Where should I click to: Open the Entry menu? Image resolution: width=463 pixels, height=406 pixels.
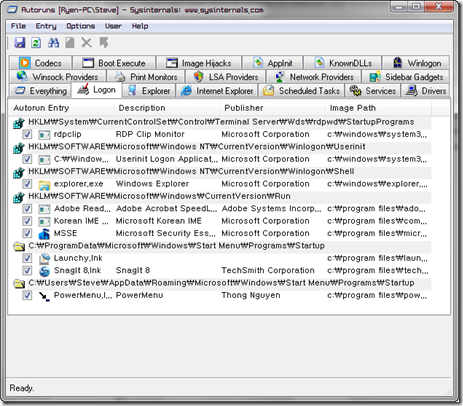tap(46, 26)
